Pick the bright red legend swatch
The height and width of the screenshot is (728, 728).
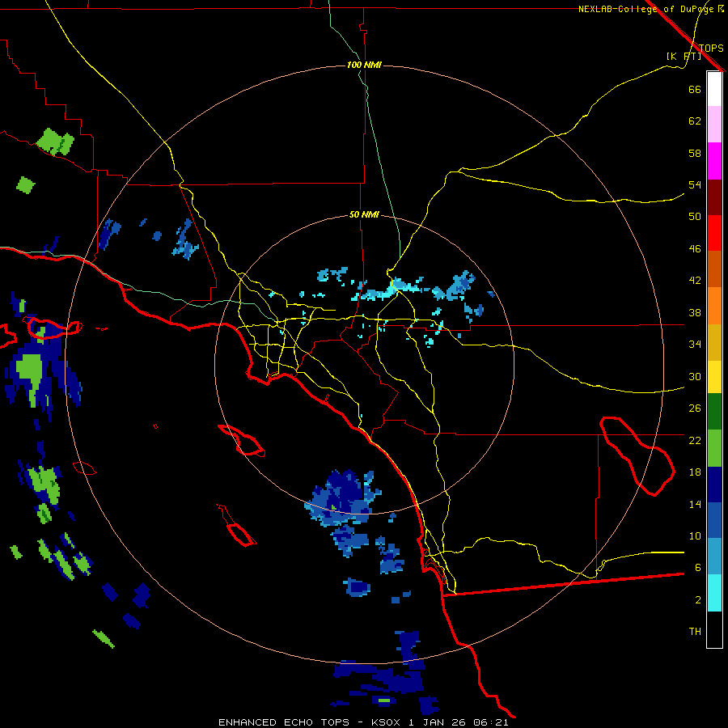(714, 233)
